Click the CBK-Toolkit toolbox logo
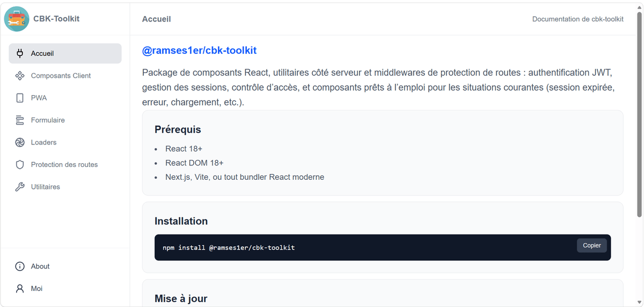Image resolution: width=644 pixels, height=307 pixels. coord(17,19)
